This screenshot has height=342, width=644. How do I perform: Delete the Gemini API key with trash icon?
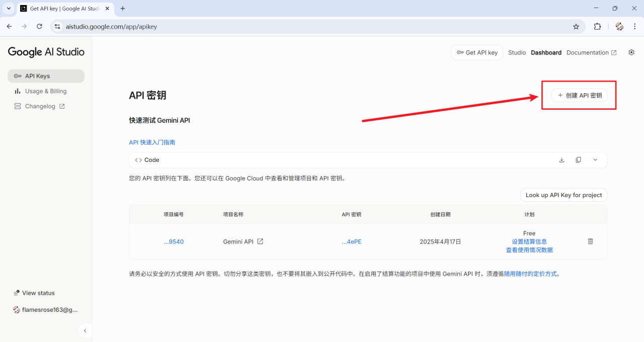click(591, 241)
